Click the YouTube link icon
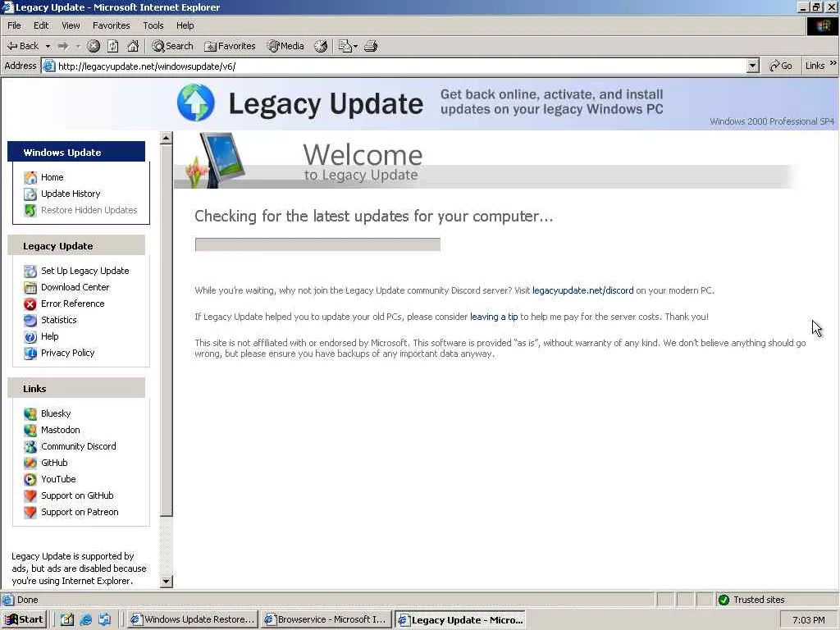The image size is (840, 630). (30, 479)
